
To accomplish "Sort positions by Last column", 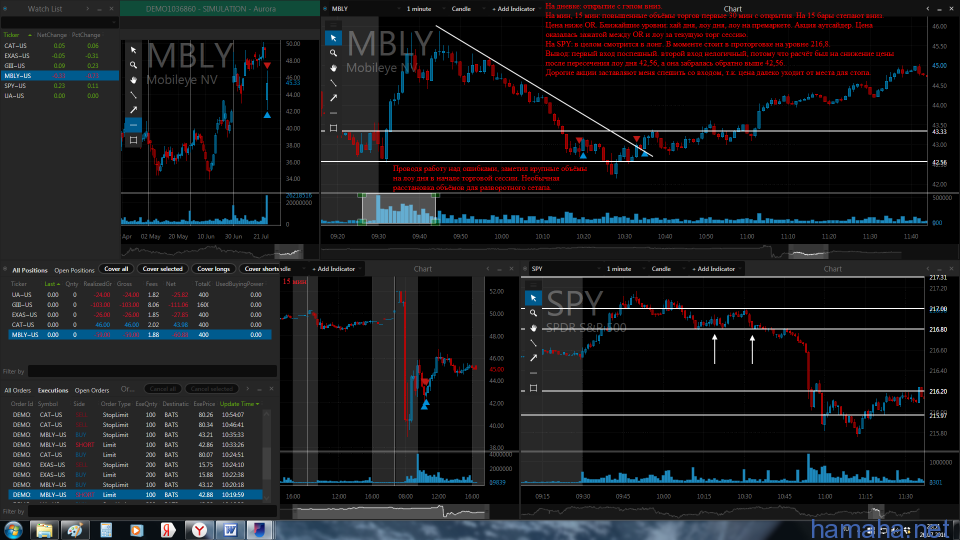I will [52, 284].
